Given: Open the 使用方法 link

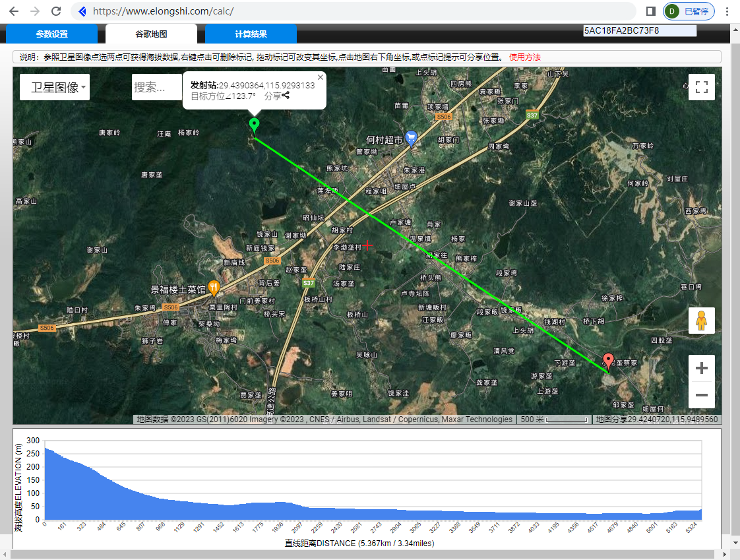Looking at the screenshot, I should click(x=524, y=57).
